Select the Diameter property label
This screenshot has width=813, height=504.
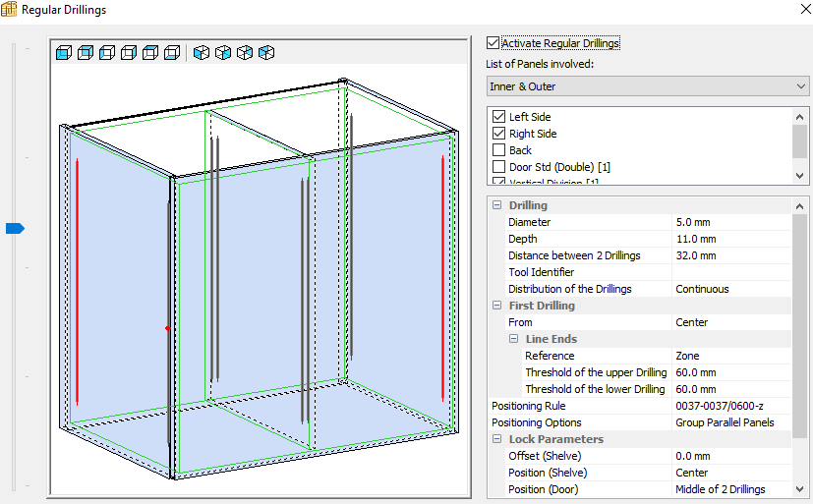click(x=529, y=222)
